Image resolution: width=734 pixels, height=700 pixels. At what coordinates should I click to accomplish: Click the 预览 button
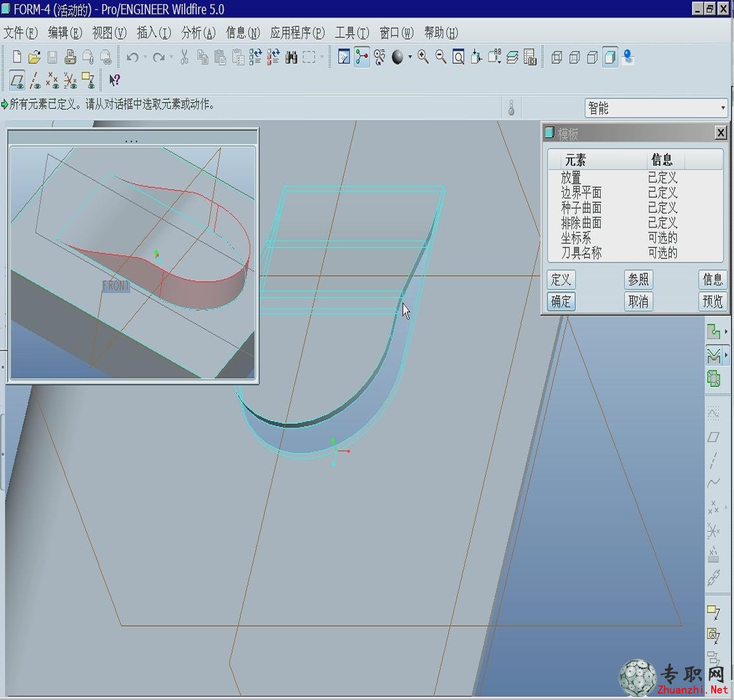[x=712, y=301]
